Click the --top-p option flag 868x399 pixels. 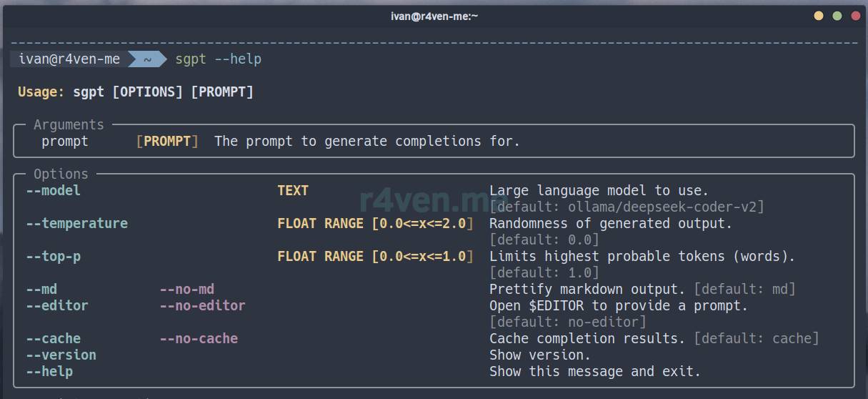(x=54, y=256)
